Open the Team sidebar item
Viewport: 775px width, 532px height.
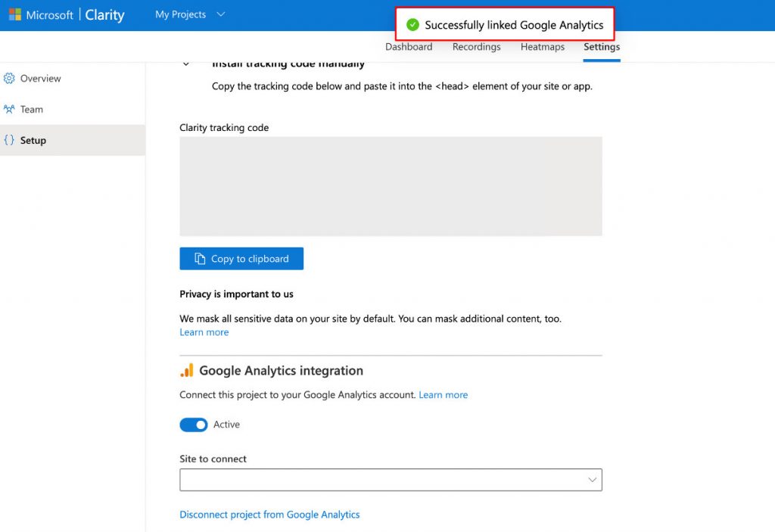pos(73,109)
